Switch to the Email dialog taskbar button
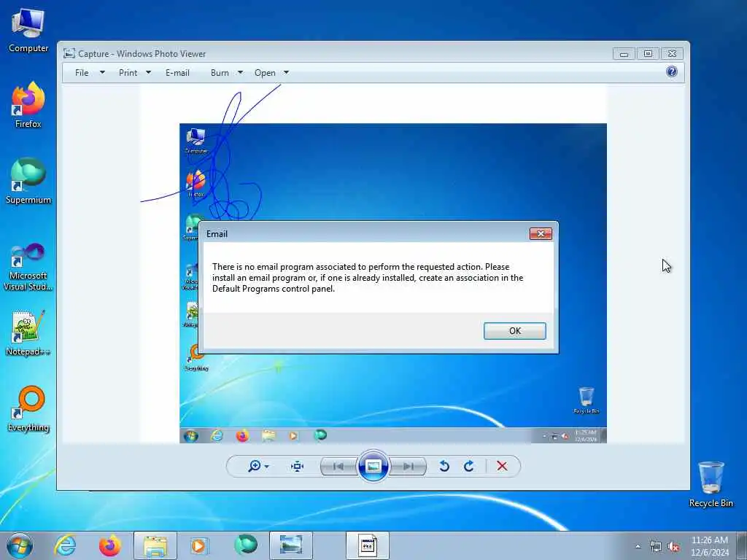The image size is (747, 560). coord(368,545)
